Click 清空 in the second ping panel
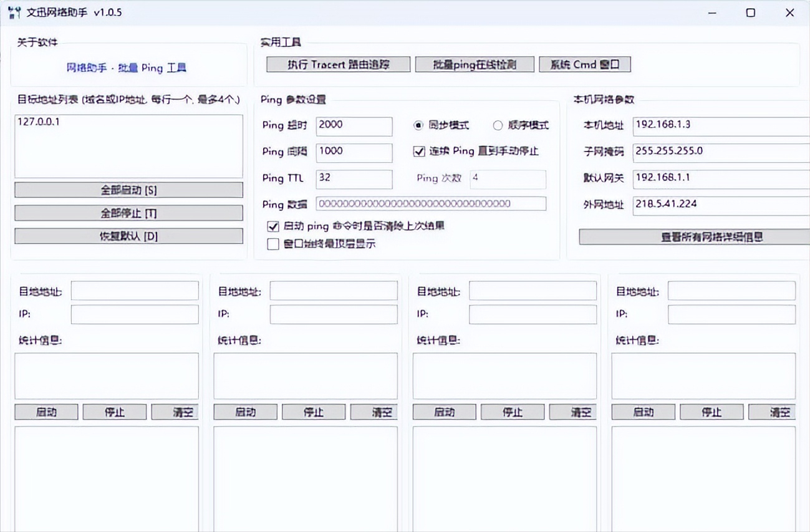This screenshot has height=532, width=810. pos(374,412)
